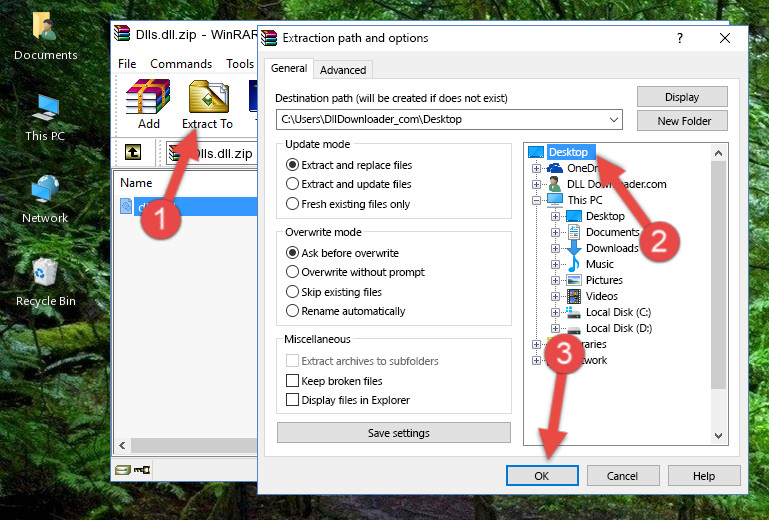Expand the OneDrive tree node
The height and width of the screenshot is (520, 769).
(536, 168)
